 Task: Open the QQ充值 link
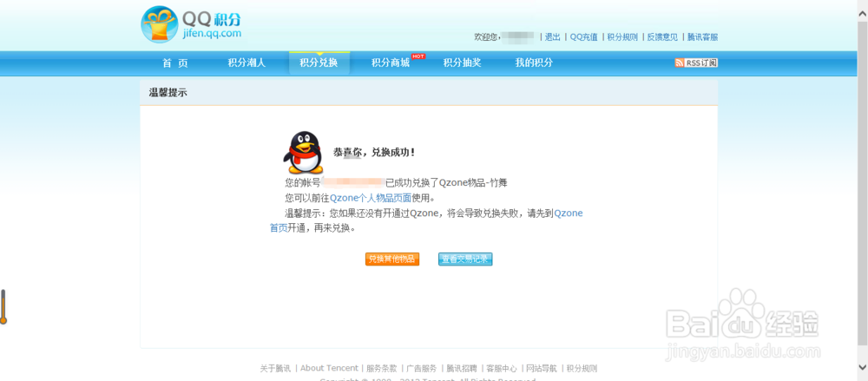[584, 37]
